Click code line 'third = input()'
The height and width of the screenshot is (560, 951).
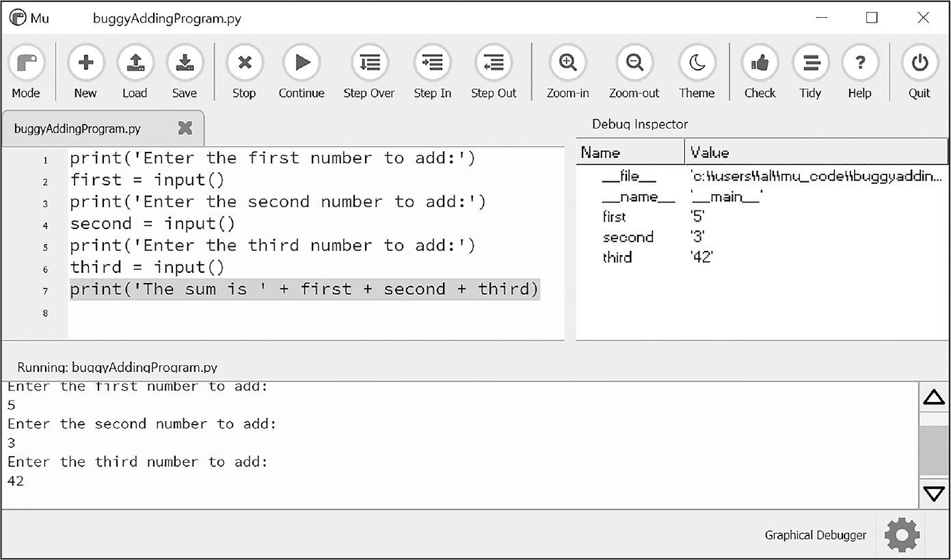click(147, 267)
